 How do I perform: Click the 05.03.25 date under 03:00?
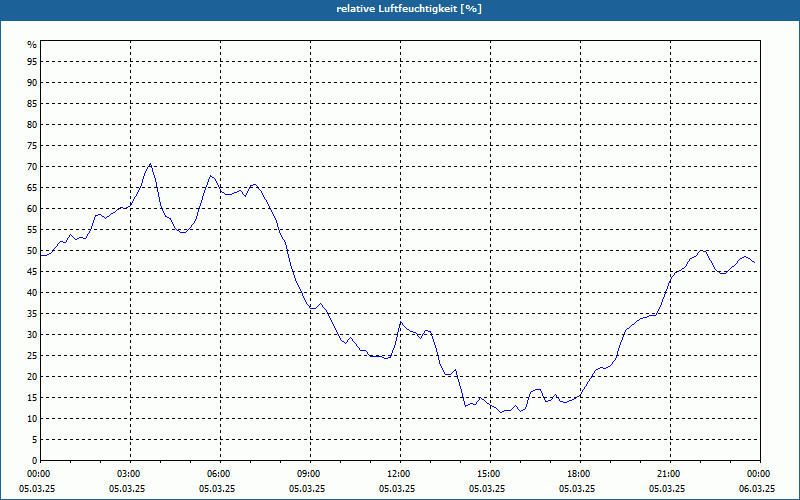127,489
